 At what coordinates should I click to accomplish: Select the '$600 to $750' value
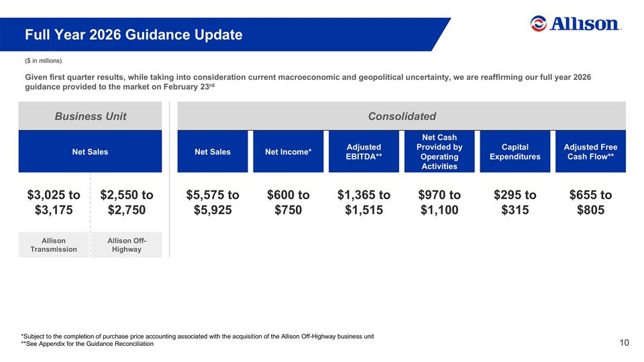(x=288, y=202)
